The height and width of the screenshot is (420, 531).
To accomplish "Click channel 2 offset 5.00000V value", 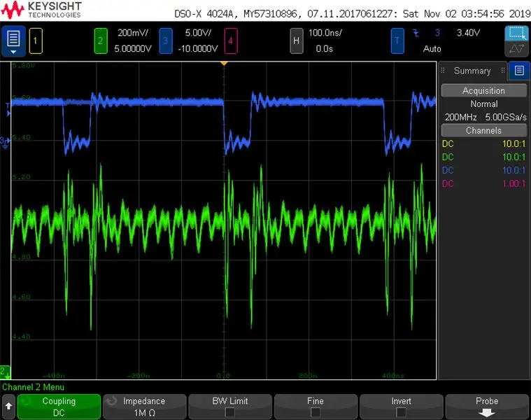I will coord(133,49).
